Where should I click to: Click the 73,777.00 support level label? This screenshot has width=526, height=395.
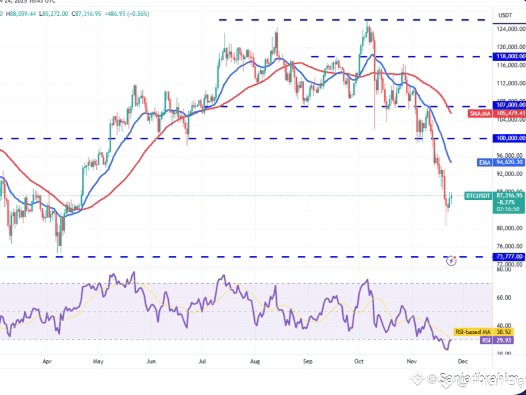[x=509, y=257]
